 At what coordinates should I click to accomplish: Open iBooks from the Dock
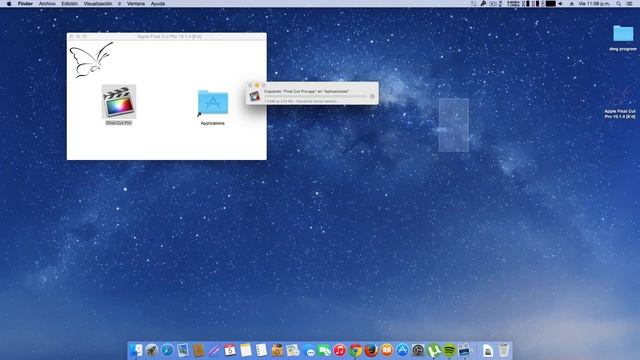[387, 350]
